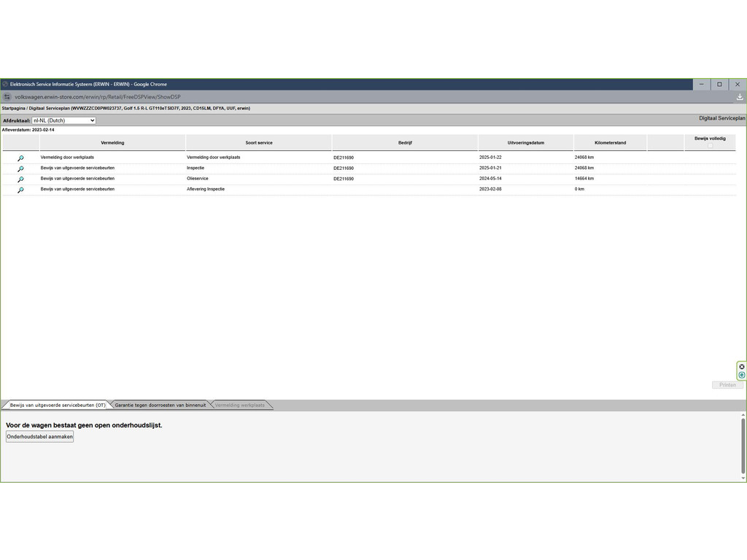Click the Kilometerstand column header
Image resolution: width=747 pixels, height=560 pixels.
click(610, 143)
